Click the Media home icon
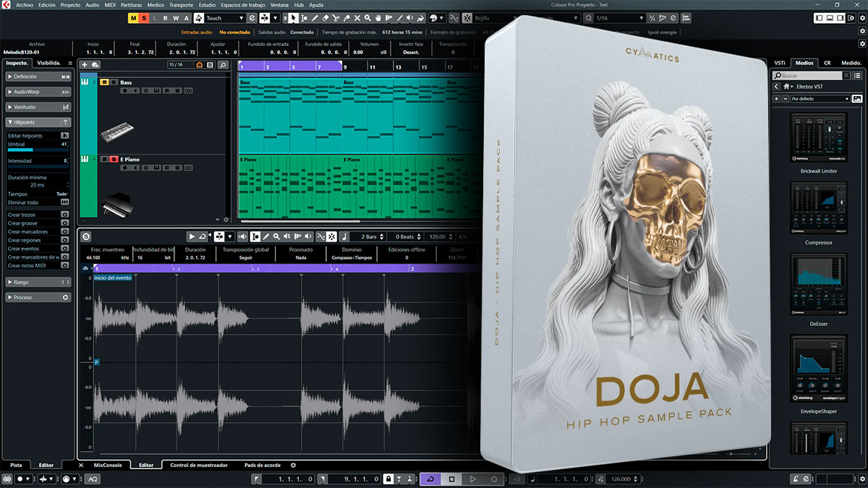Viewport: 868px width, 488px height. [786, 87]
